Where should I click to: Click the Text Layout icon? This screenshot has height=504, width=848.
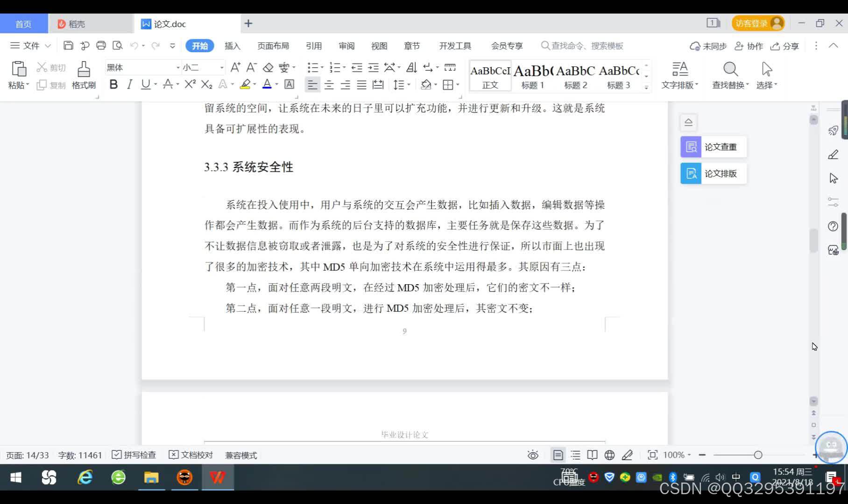[680, 69]
